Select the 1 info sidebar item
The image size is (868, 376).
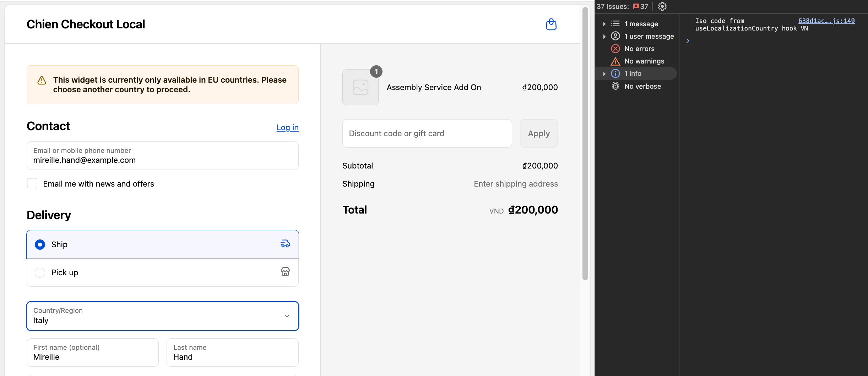[x=633, y=73]
